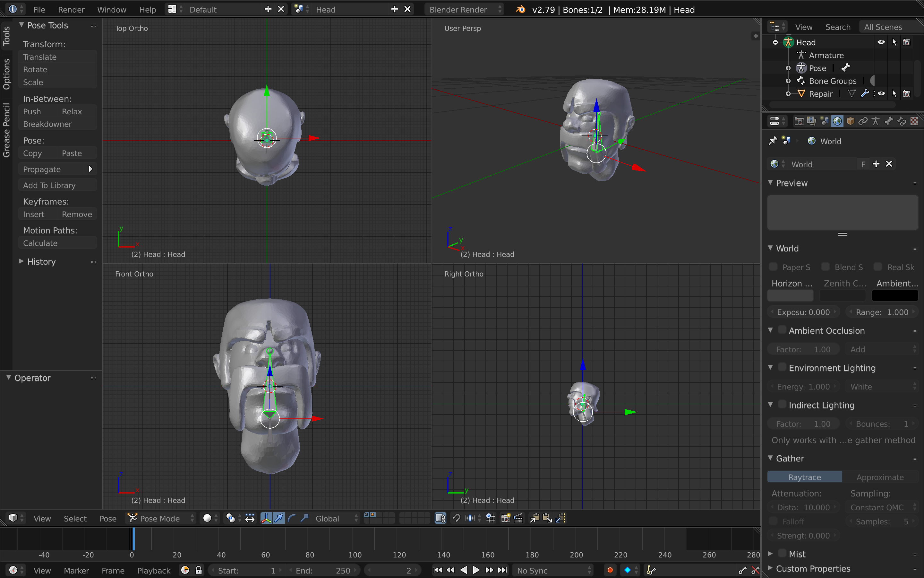Image resolution: width=924 pixels, height=578 pixels.
Task: Click the delete keyframes crossed-key icon
Action: (x=755, y=570)
